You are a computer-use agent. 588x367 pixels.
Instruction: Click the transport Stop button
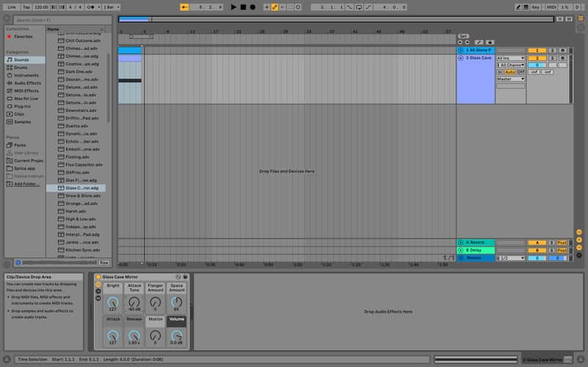pos(243,7)
